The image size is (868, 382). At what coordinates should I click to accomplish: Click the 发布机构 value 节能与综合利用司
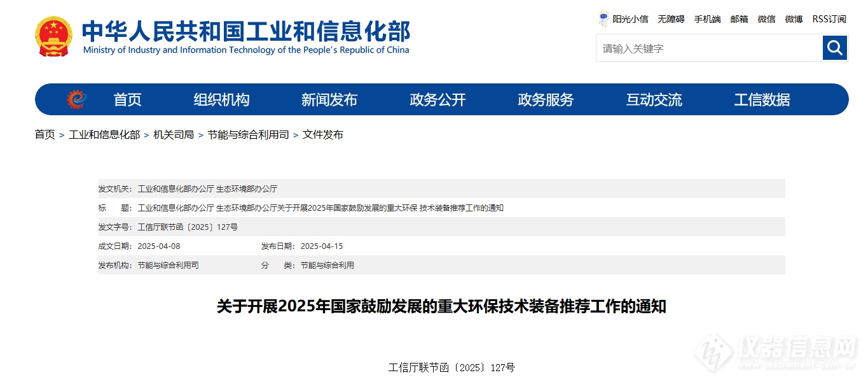(168, 265)
